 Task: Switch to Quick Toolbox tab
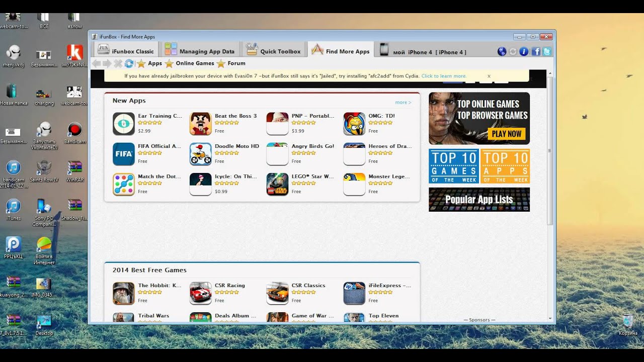tap(273, 50)
